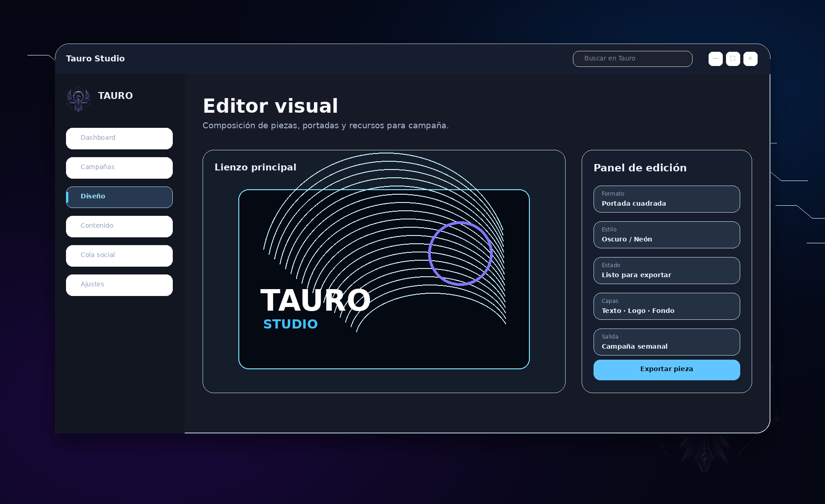Viewport: 825px width, 504px height.
Task: Open the Salida Campaña semanal field
Action: (666, 342)
